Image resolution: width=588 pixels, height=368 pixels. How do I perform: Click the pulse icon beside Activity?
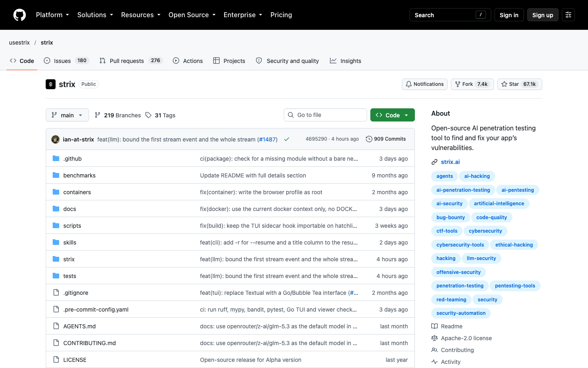pyautogui.click(x=434, y=362)
